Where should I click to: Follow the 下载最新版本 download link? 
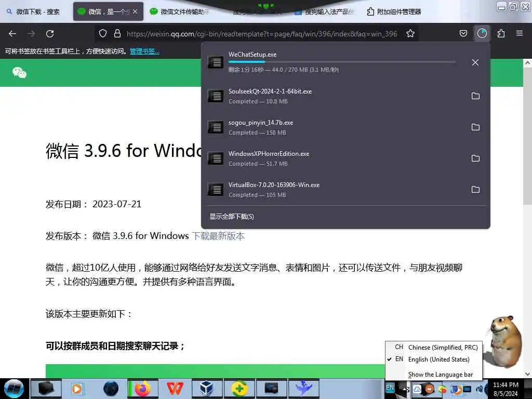tap(218, 236)
